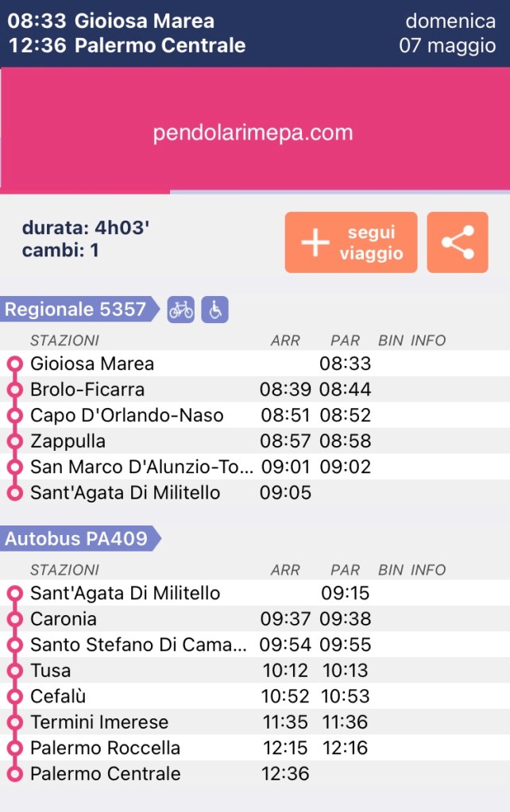Viewport: 510px width, 812px height.
Task: Tap the share icon button
Action: click(458, 242)
